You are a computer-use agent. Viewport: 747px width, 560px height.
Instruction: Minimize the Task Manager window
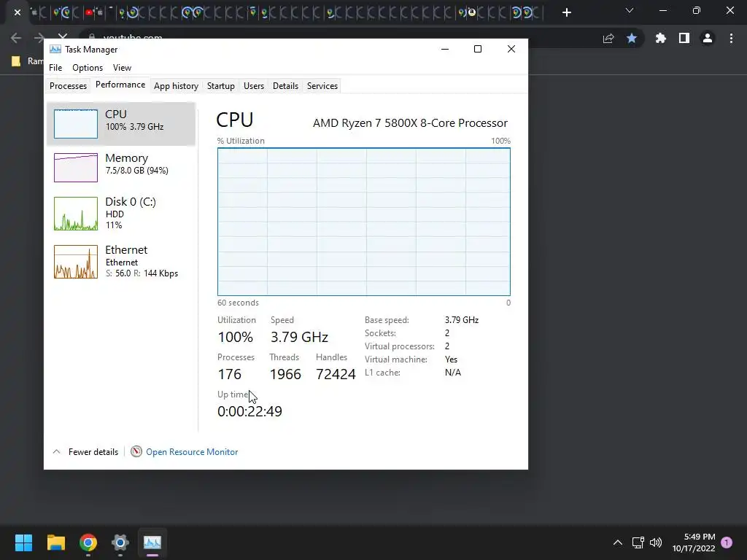(x=445, y=49)
